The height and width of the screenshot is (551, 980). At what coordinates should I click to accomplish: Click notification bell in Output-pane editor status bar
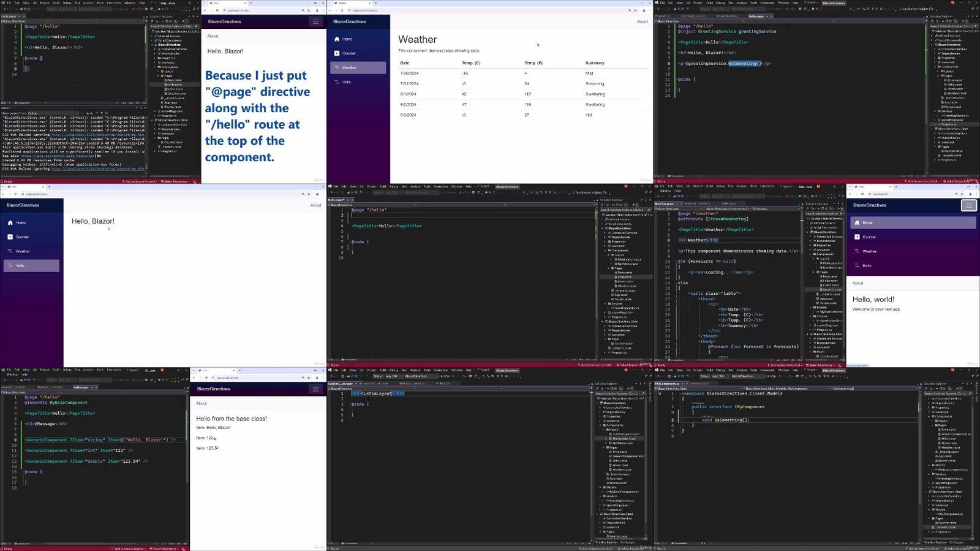point(194,181)
